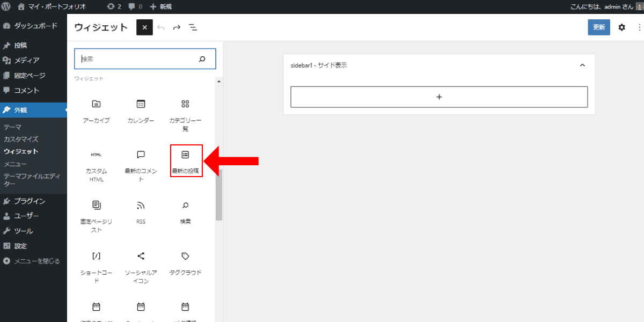Image resolution: width=644 pixels, height=322 pixels.
Task: Click the WordPress logo in admin bar
Action: 6,7
